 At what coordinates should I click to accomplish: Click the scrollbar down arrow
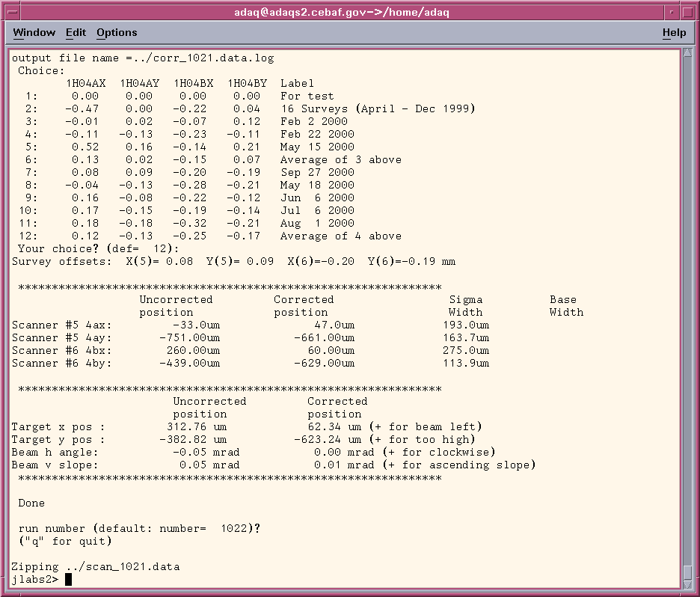(687, 584)
